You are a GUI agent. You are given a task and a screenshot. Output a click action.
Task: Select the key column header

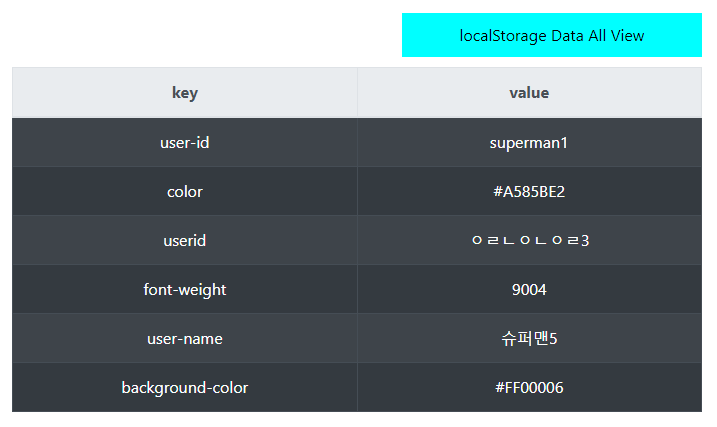click(185, 93)
